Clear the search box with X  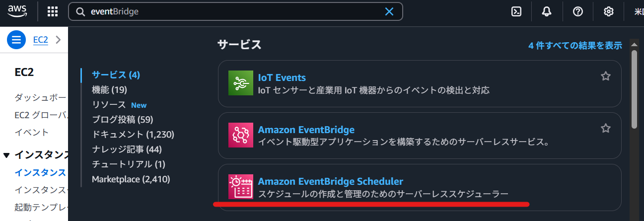[x=389, y=12]
